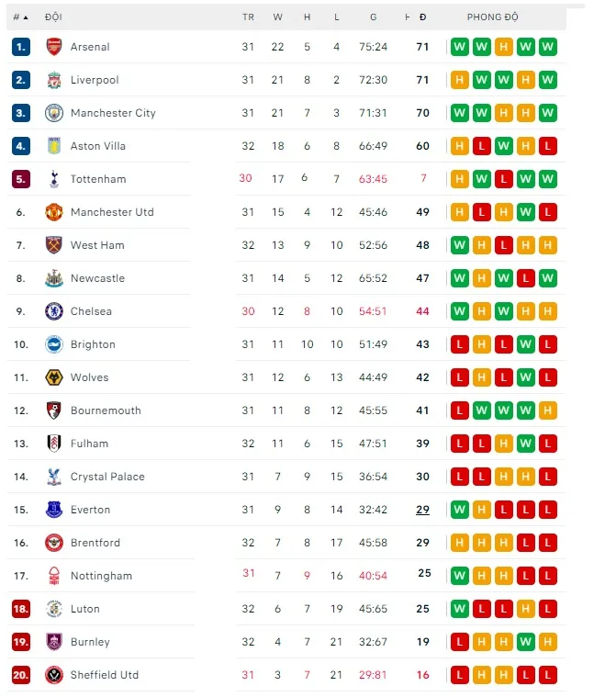Click the Manchester City crest icon
This screenshot has height=697, width=616.
pos(53,113)
